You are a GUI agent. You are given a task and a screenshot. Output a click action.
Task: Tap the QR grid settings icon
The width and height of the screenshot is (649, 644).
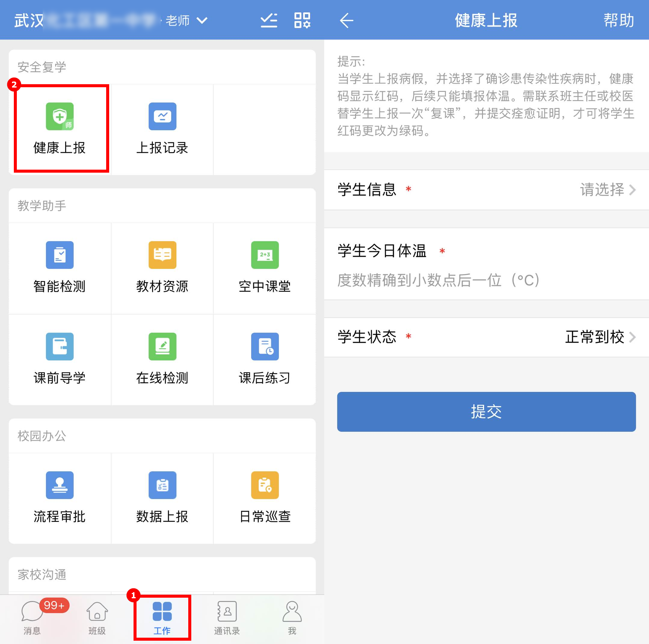coord(302,20)
